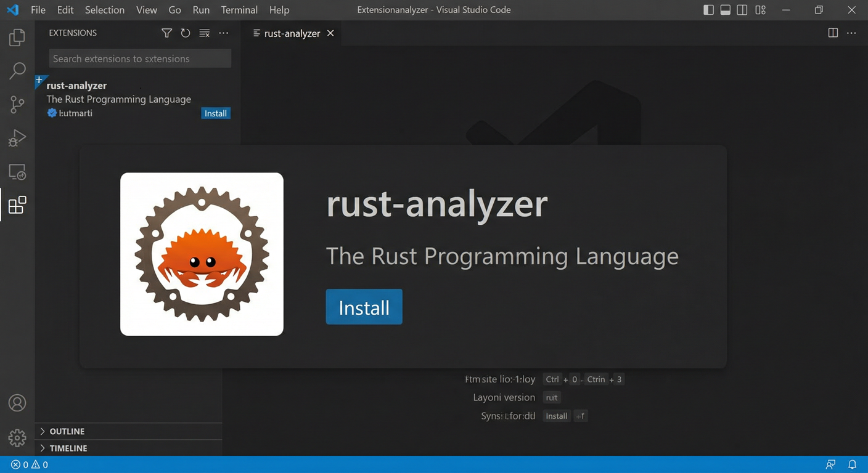Close the rust-analyzer tab
The width and height of the screenshot is (868, 473).
pyautogui.click(x=330, y=33)
